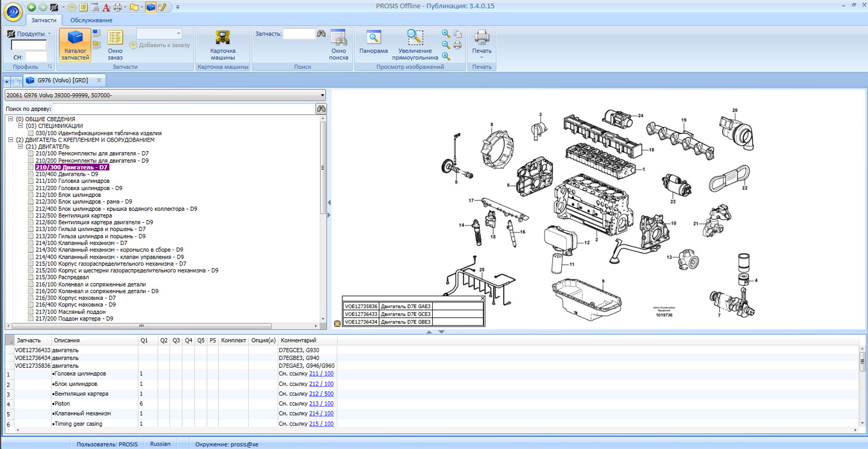This screenshot has width=868, height=449.
Task: Open link 211 / 100 for Головка цилиндров
Action: coord(321,374)
